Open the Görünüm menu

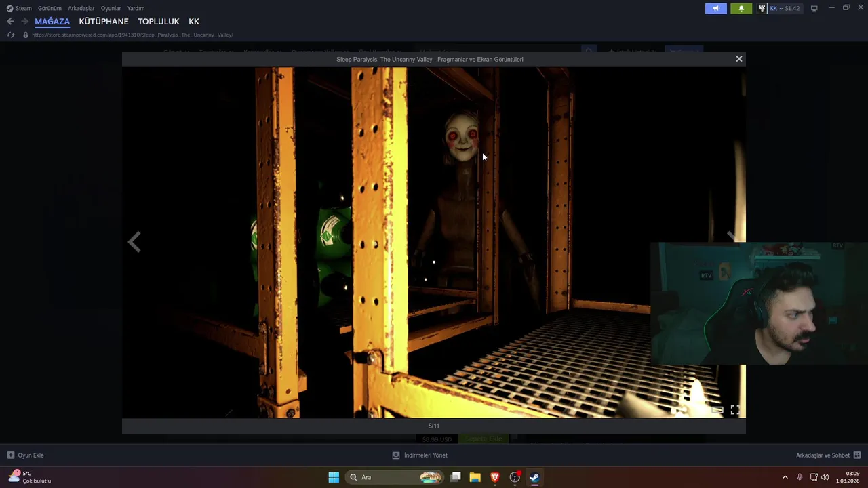(x=50, y=8)
